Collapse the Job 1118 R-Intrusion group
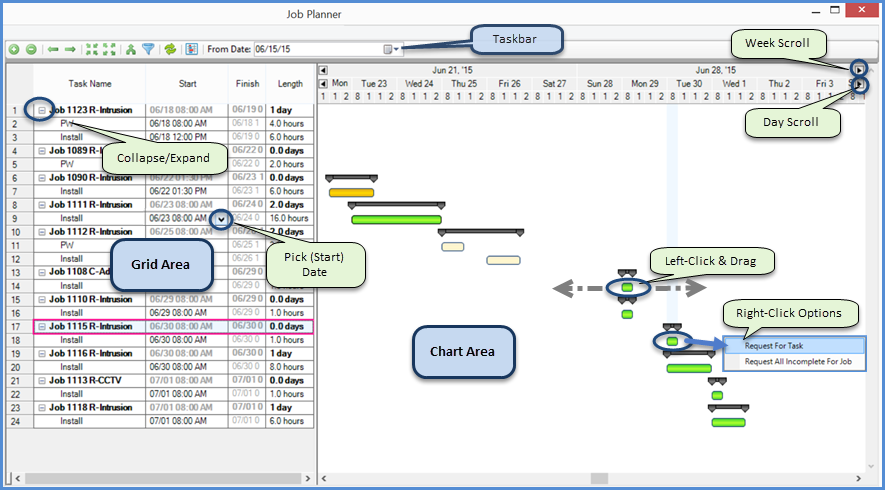This screenshot has height=490, width=885. click(41, 408)
